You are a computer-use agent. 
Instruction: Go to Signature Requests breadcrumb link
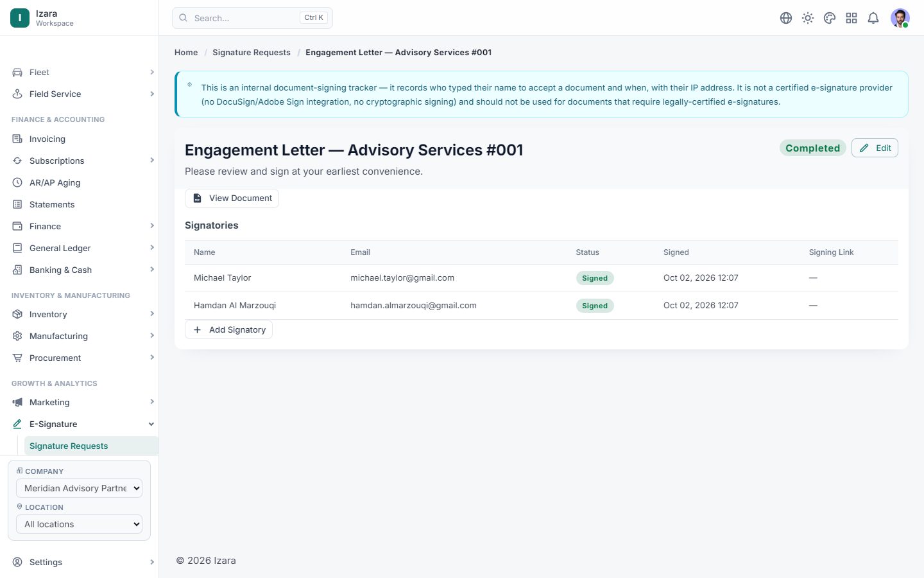252,53
